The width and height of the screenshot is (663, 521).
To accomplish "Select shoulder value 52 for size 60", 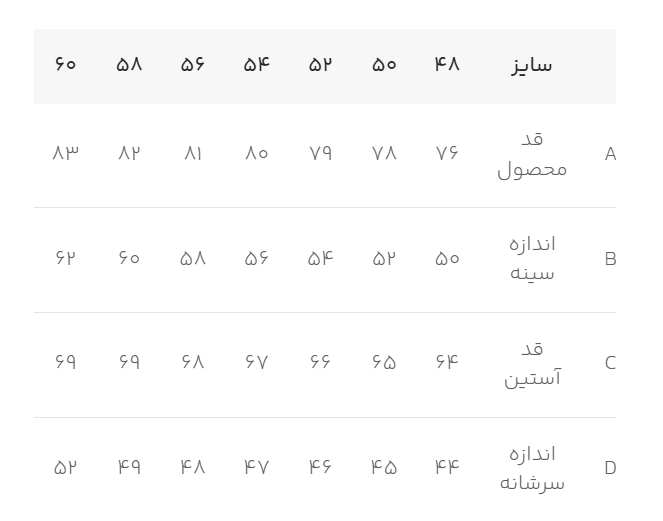I will click(x=66, y=467).
